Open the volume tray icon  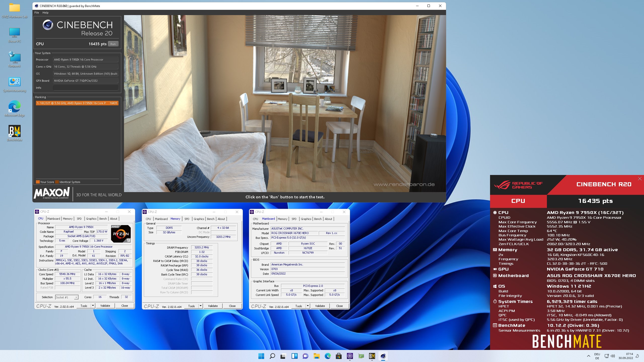[x=613, y=356]
